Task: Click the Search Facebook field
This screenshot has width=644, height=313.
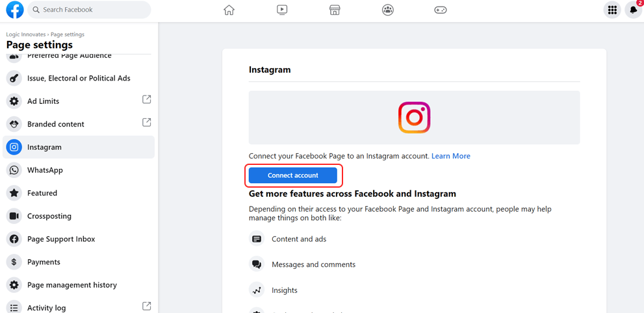Action: coord(89,10)
